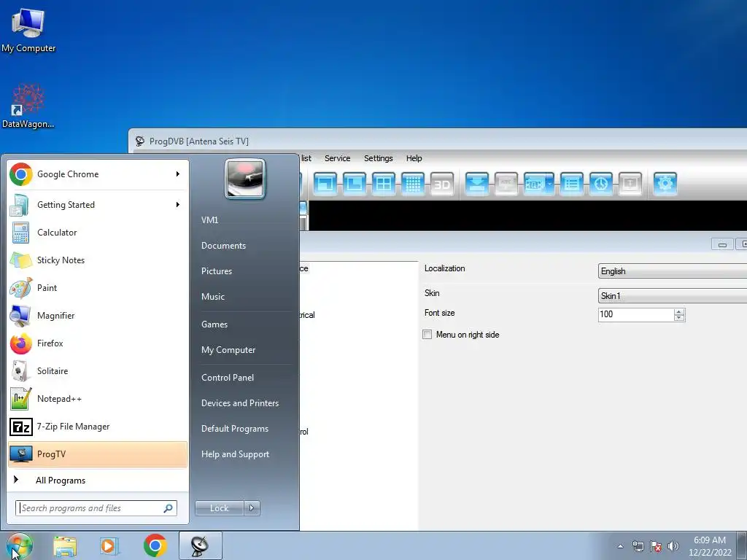Click the download arrow toolbar icon

click(477, 183)
